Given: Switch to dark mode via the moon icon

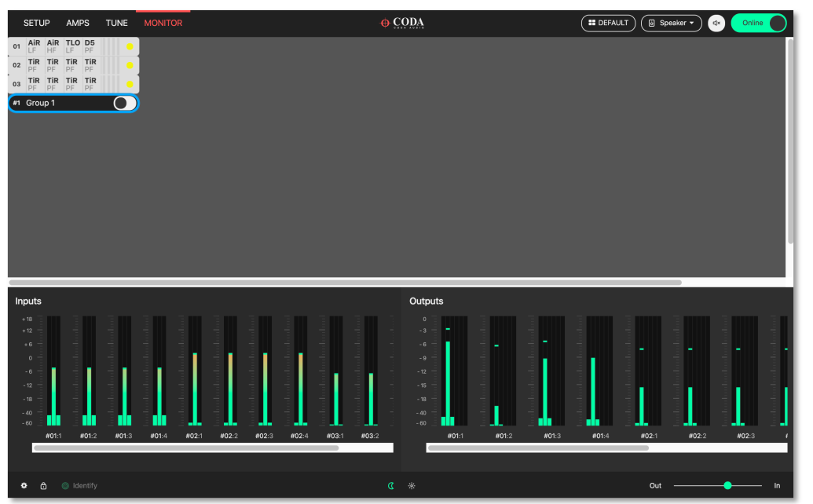Looking at the screenshot, I should pos(391,485).
